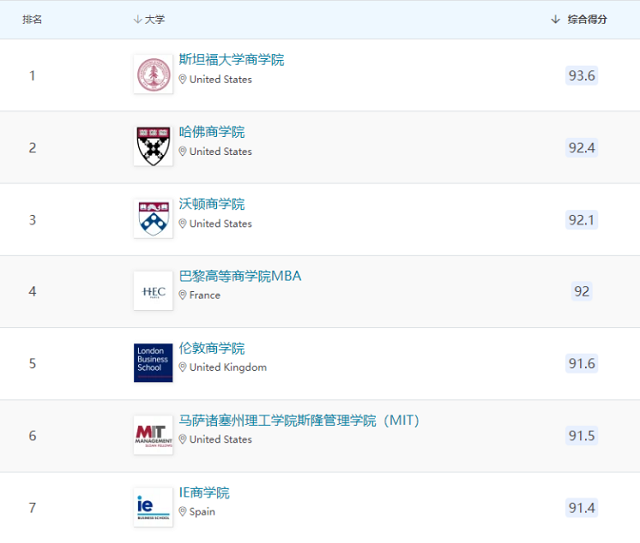The height and width of the screenshot is (543, 640).
Task: Click the score 92.1
Action: click(x=582, y=220)
